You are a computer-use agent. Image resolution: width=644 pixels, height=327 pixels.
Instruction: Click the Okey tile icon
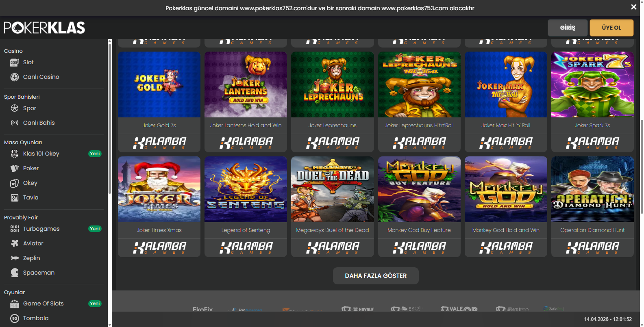(15, 183)
